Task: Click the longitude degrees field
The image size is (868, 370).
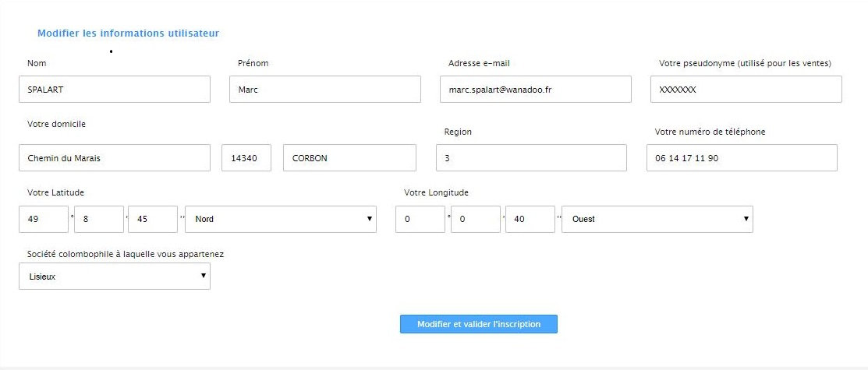Action: (x=420, y=219)
